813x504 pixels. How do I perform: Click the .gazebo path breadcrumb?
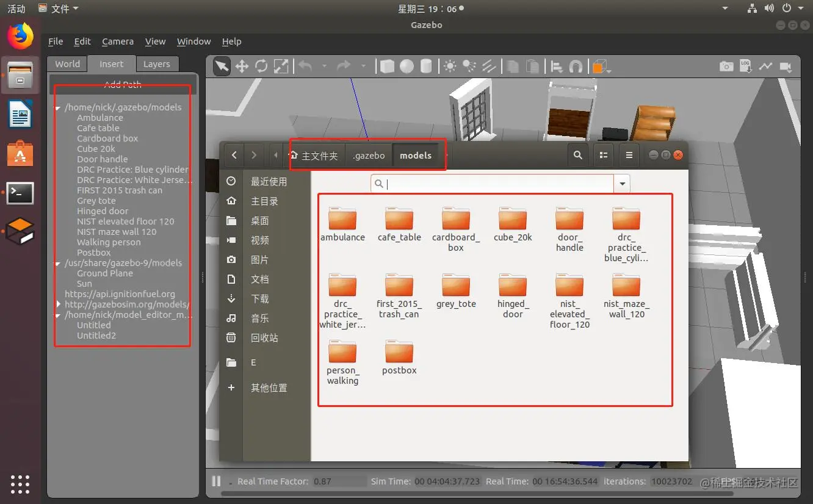(x=369, y=156)
